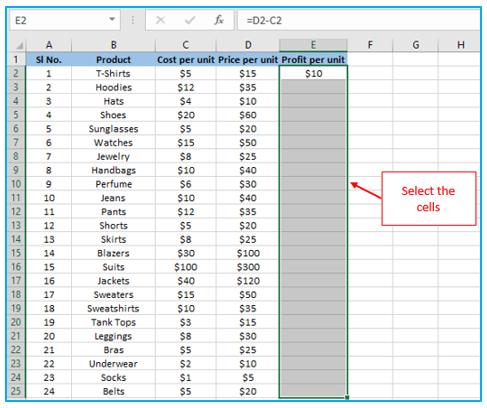This screenshot has height=408, width=487.
Task: Select column G header
Action: (415, 45)
